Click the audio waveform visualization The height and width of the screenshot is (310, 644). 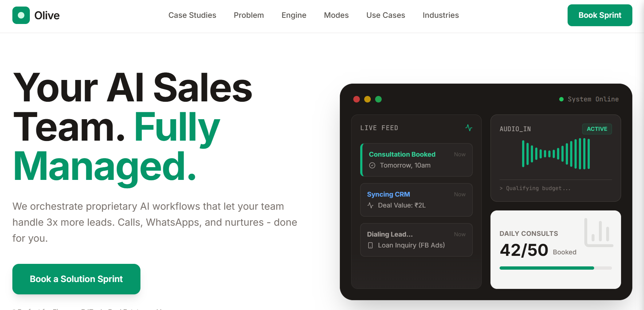(556, 153)
